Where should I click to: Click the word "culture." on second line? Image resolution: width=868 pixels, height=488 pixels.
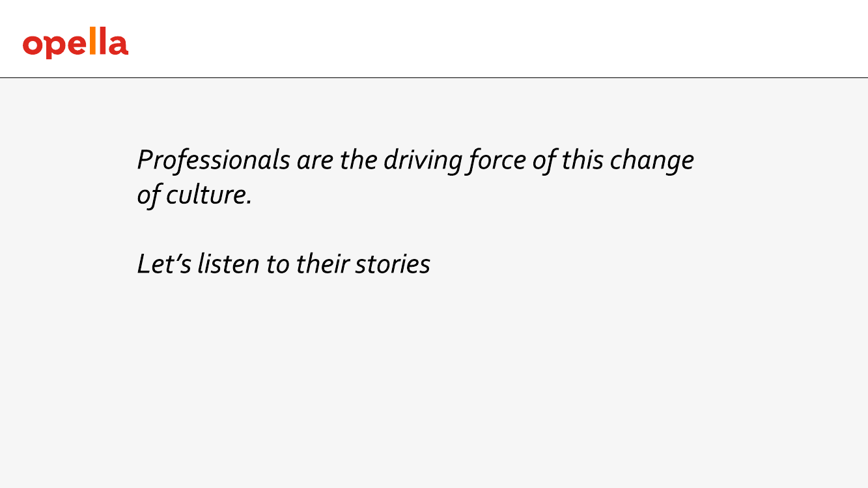tap(209, 195)
